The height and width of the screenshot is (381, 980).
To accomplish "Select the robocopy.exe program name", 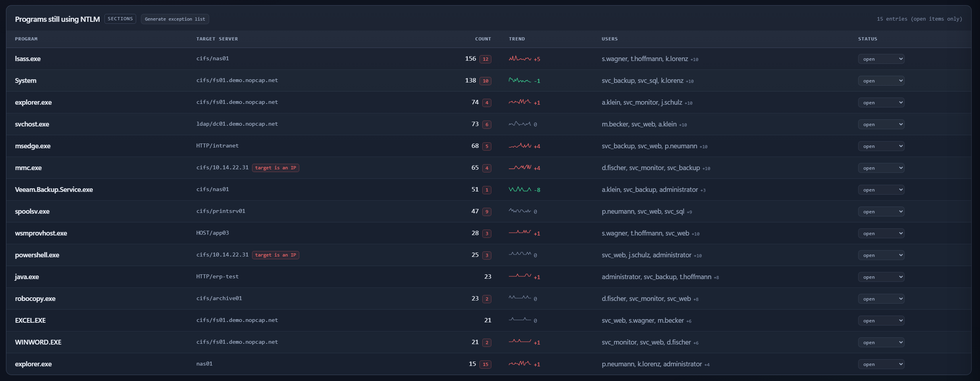I will coord(35,299).
